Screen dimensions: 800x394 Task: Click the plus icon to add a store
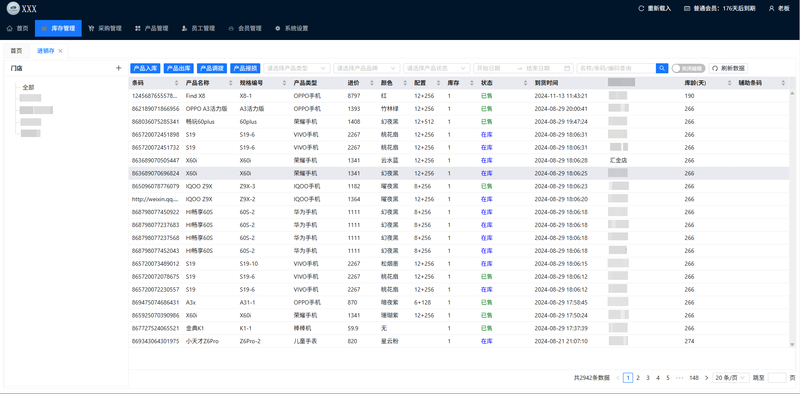click(x=118, y=68)
